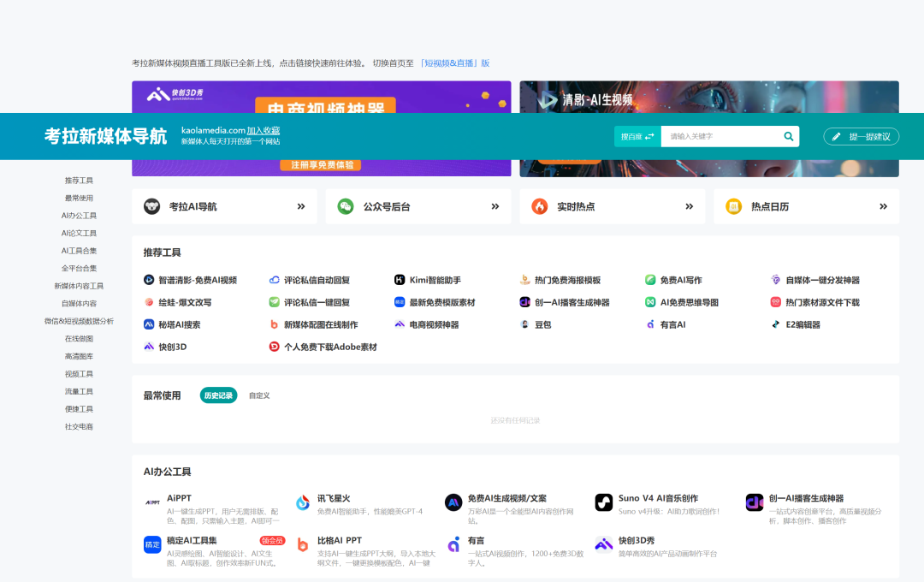Click the koala icon beside 考拉AI导航
The image size is (924, 582).
pyautogui.click(x=151, y=206)
